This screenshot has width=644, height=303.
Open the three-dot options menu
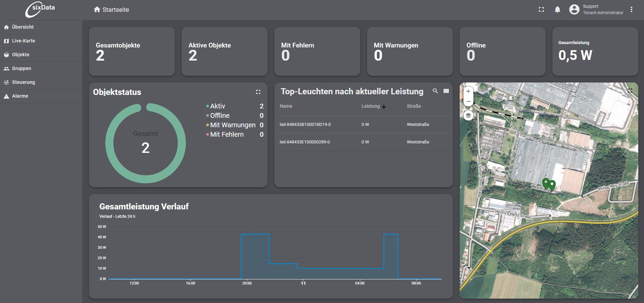tap(632, 9)
